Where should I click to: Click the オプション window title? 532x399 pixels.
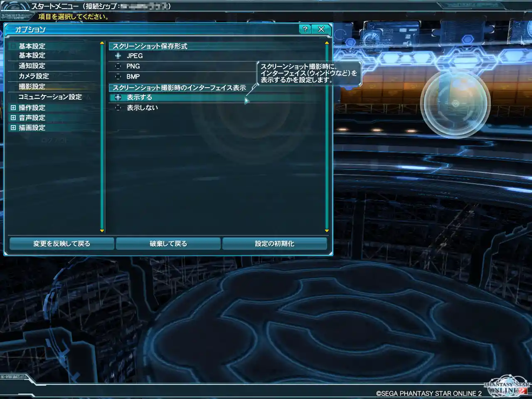click(30, 30)
